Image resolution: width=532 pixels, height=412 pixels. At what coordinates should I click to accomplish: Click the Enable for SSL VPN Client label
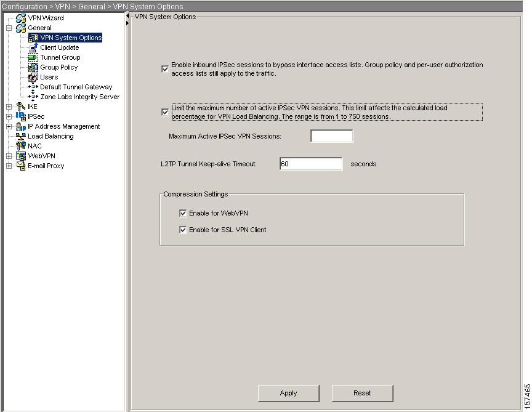228,230
